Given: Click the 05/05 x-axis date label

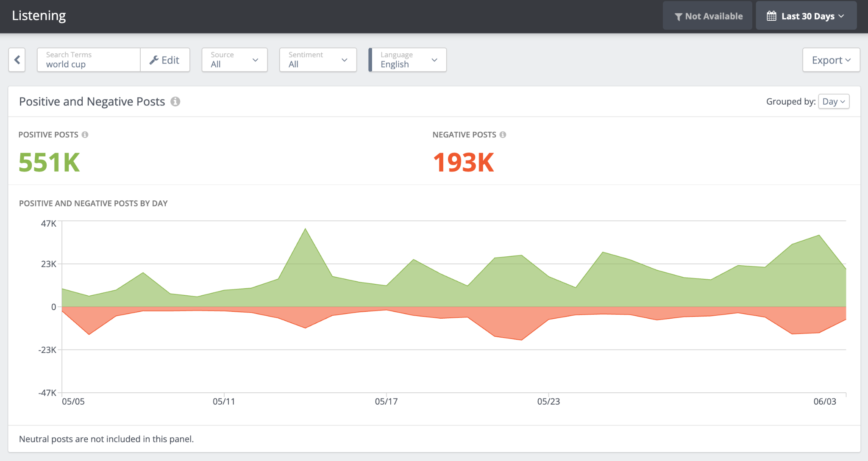Looking at the screenshot, I should click(x=73, y=401).
